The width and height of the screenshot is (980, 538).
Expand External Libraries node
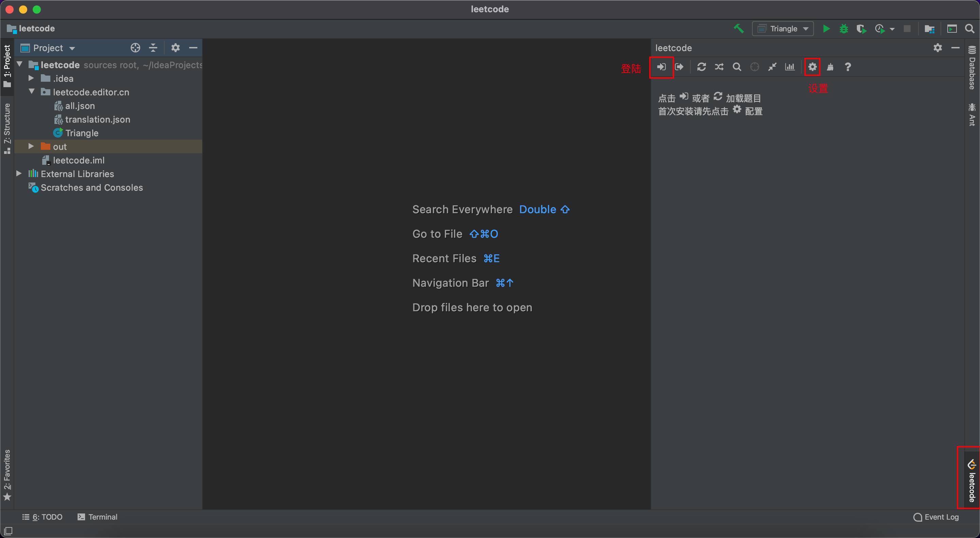coord(19,174)
